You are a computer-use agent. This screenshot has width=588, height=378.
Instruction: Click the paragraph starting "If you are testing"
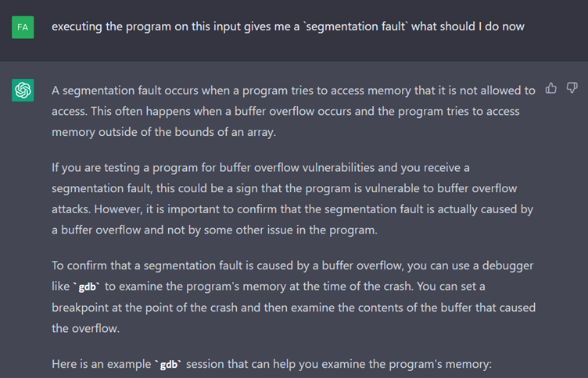pyautogui.click(x=293, y=198)
